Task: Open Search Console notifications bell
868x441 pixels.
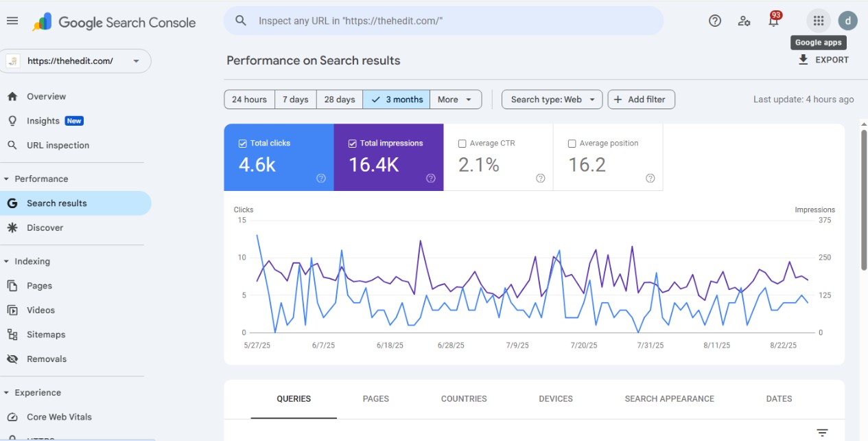Action: pos(773,21)
